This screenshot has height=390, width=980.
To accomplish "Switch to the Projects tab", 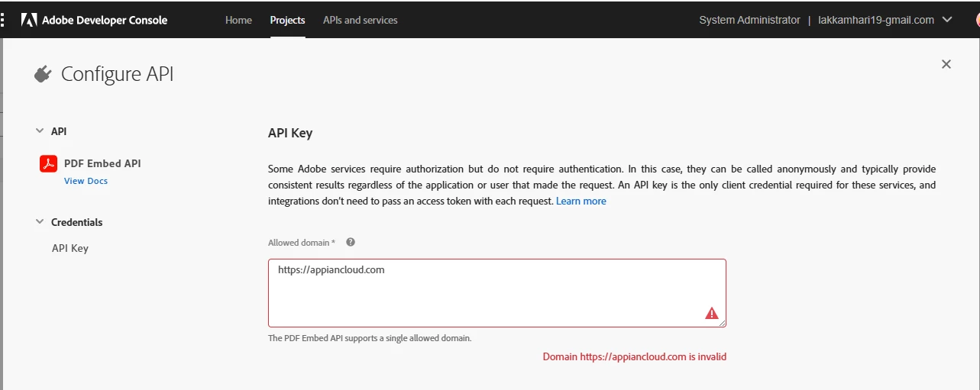I will pos(287,20).
